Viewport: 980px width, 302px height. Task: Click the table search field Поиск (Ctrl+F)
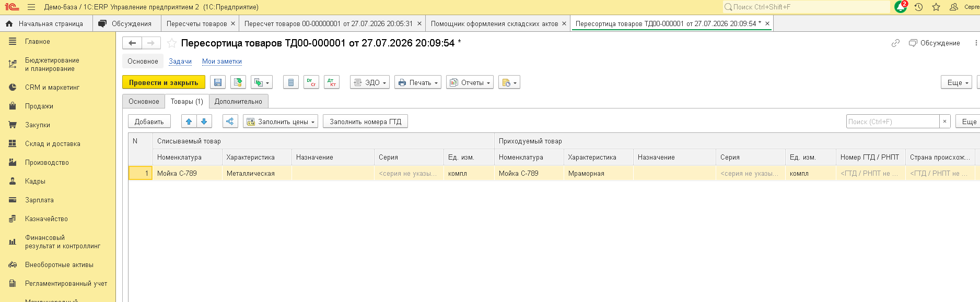tap(893, 122)
